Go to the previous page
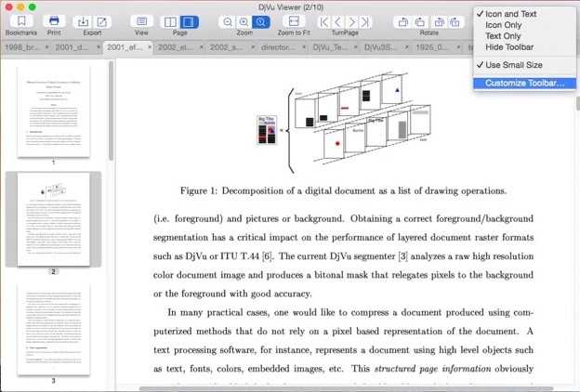 (338, 22)
